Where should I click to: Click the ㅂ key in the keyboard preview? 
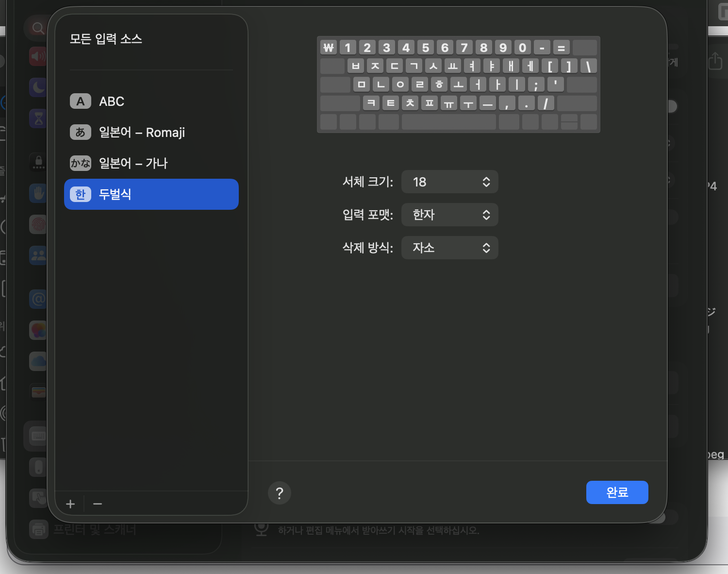[x=356, y=66]
